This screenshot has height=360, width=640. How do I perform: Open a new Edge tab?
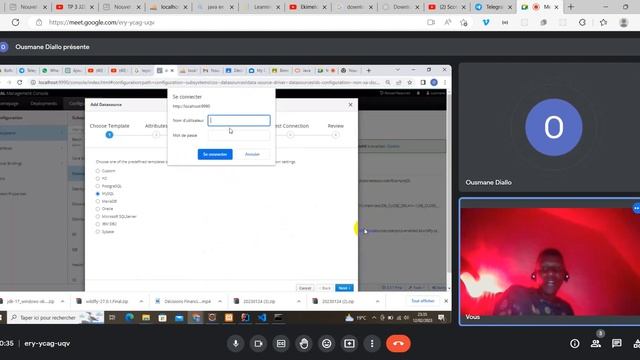[x=571, y=7]
